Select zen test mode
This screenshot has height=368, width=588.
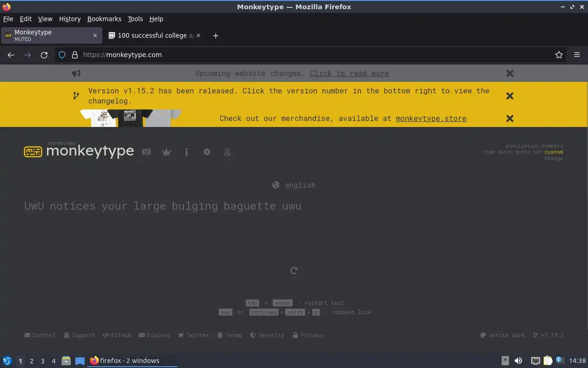(538, 152)
